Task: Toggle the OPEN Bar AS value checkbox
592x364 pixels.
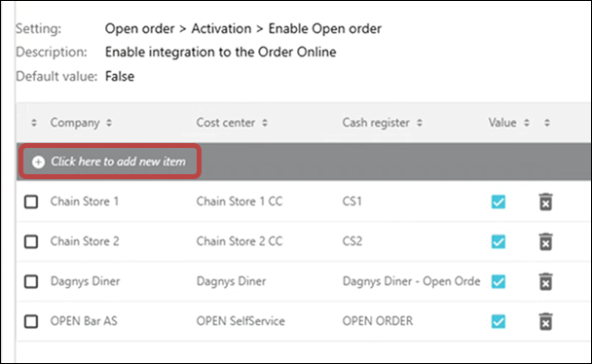Action: coord(499,321)
